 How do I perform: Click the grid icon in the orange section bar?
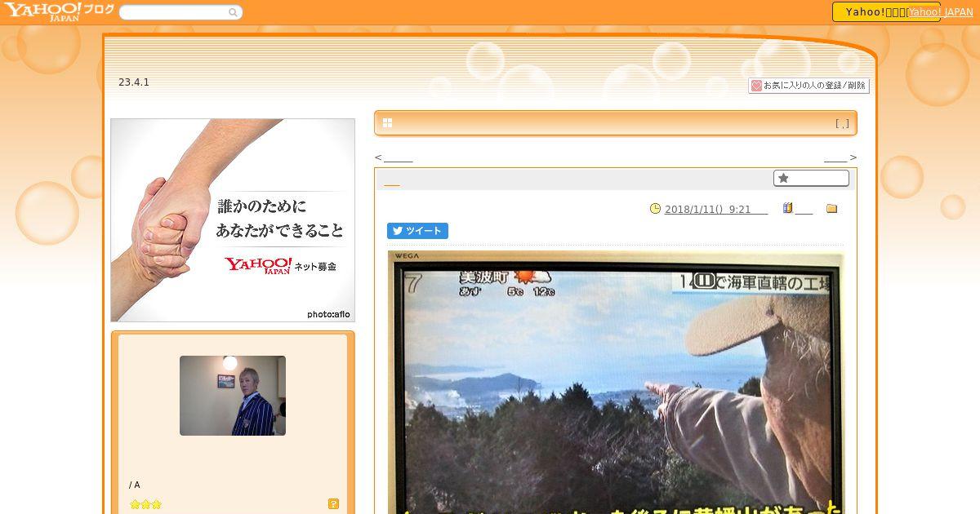coord(387,123)
